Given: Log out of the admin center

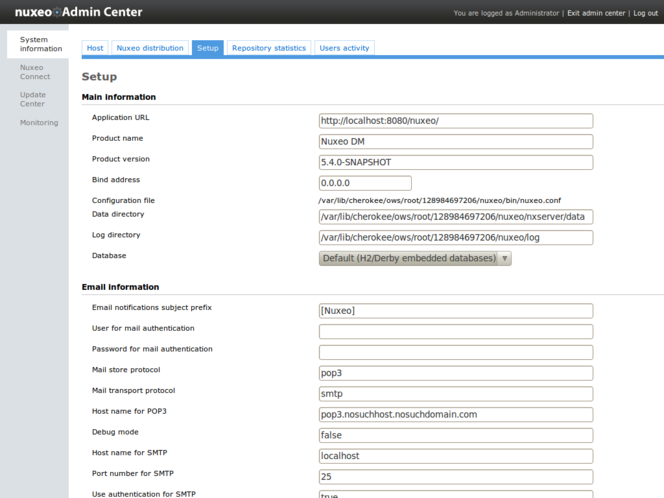Looking at the screenshot, I should pyautogui.click(x=645, y=13).
